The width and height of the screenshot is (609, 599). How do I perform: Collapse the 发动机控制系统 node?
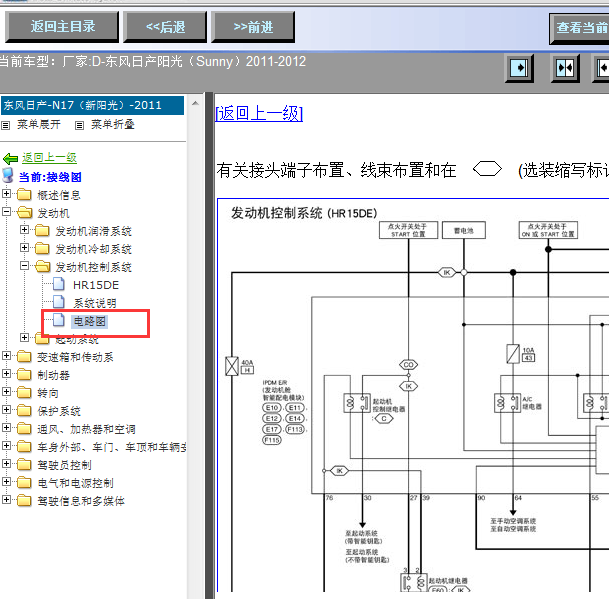24,265
